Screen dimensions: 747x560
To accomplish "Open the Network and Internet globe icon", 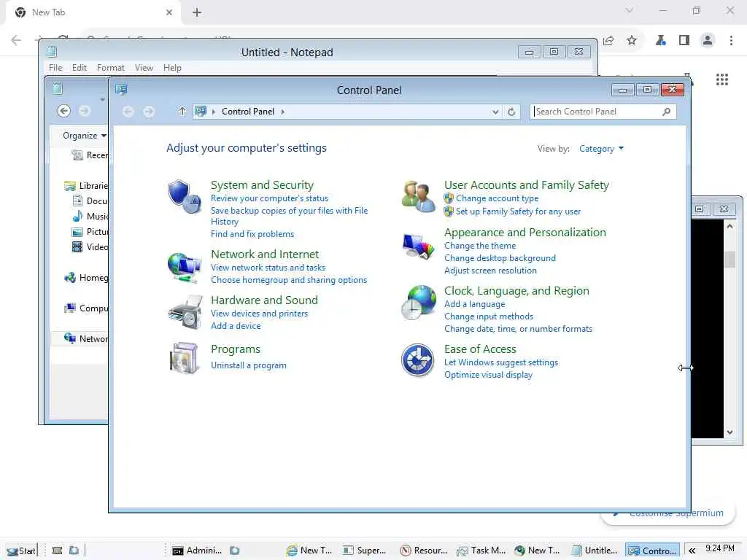I will [184, 267].
